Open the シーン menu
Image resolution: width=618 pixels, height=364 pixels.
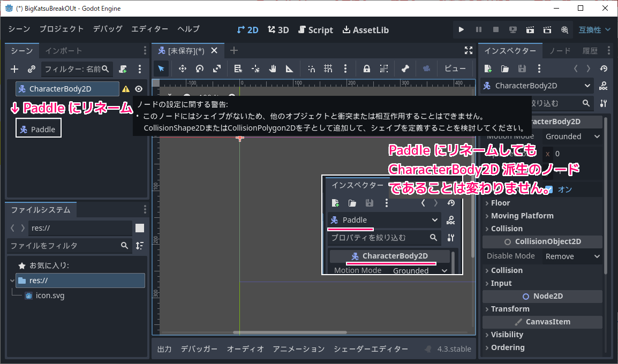tap(19, 29)
